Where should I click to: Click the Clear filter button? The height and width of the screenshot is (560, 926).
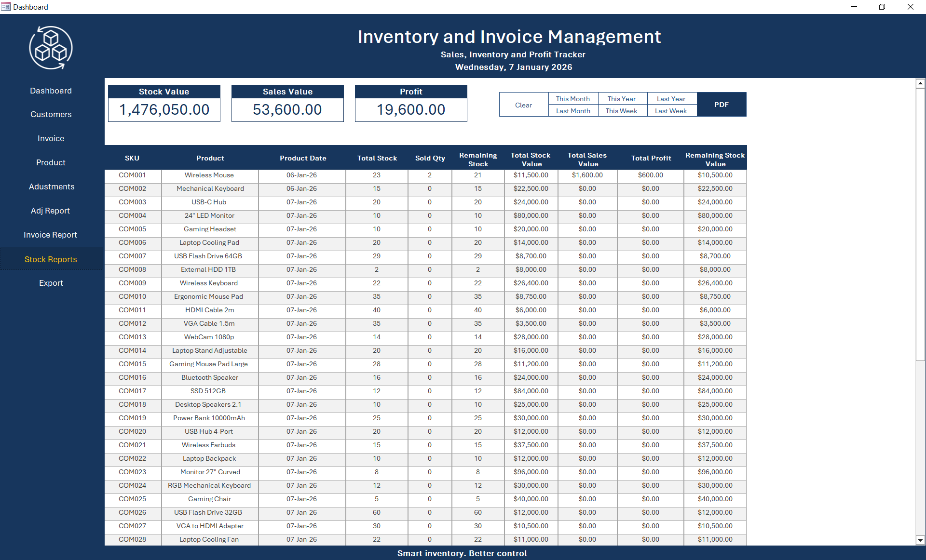pos(523,105)
